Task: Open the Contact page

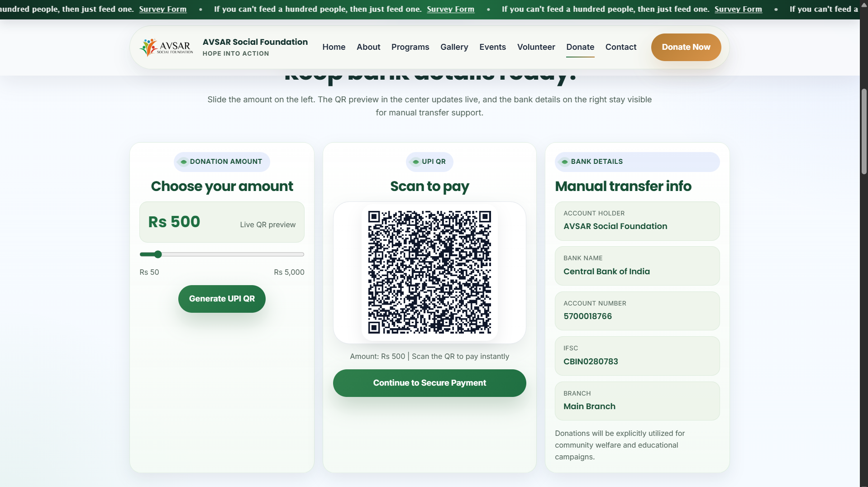Action: 621,47
